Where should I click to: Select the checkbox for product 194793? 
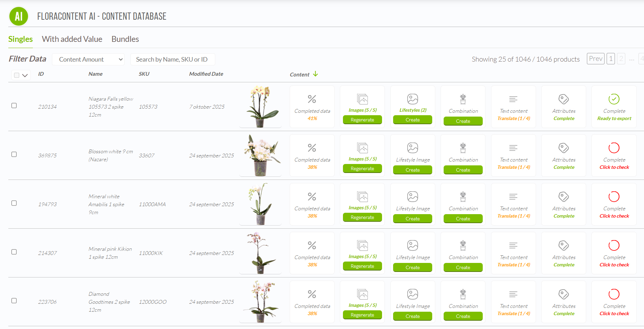point(14,203)
